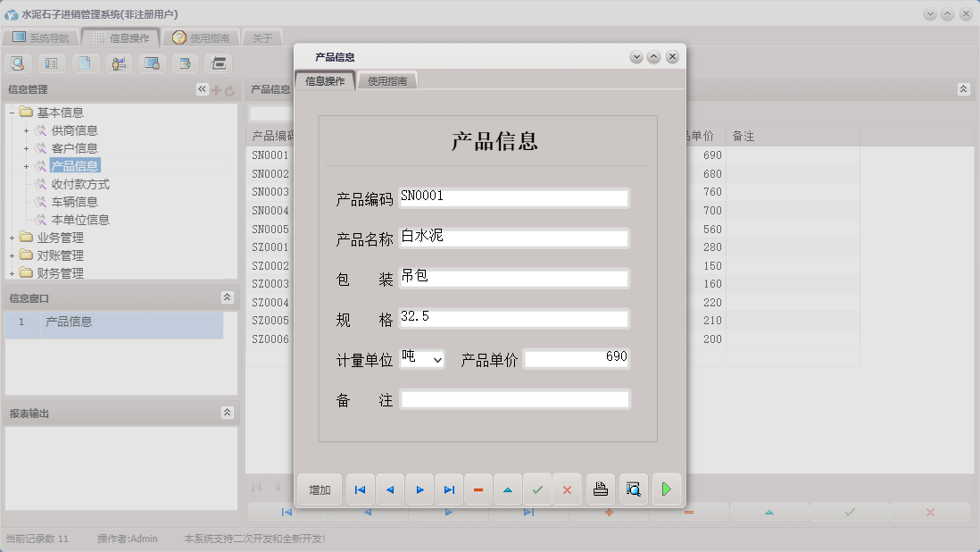Click the 增加 button to add a record
Viewport: 980px width, 552px height.
click(319, 489)
